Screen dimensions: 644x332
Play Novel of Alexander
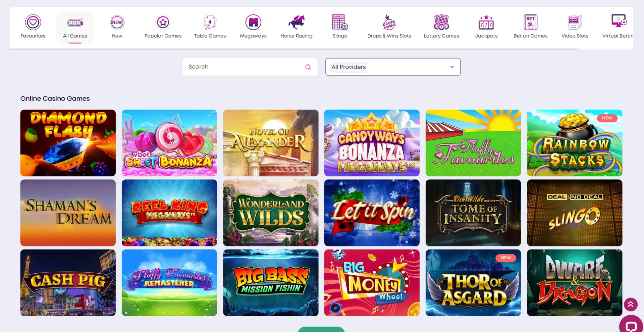tap(271, 143)
